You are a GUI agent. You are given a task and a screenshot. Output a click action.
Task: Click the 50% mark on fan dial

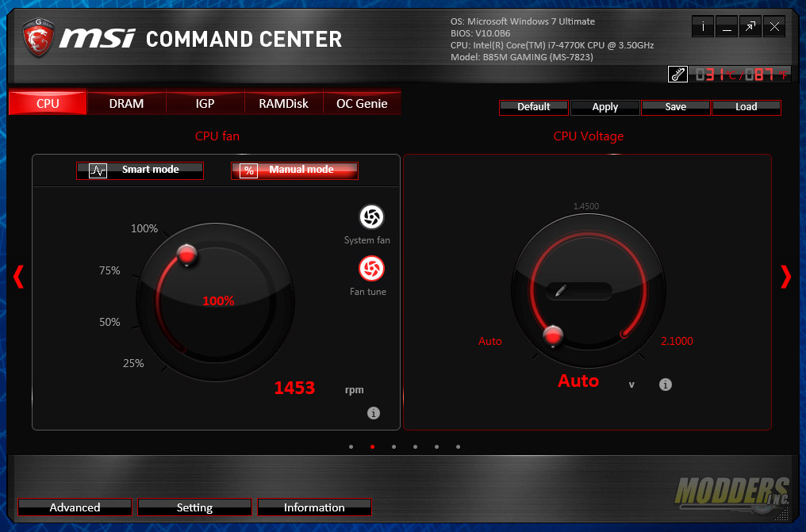pos(109,322)
